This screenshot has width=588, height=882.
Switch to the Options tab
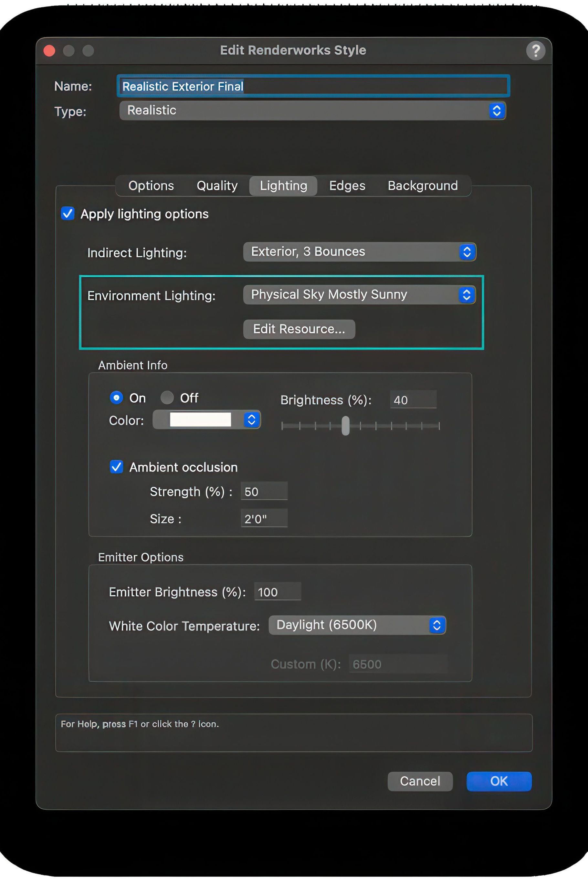click(151, 186)
